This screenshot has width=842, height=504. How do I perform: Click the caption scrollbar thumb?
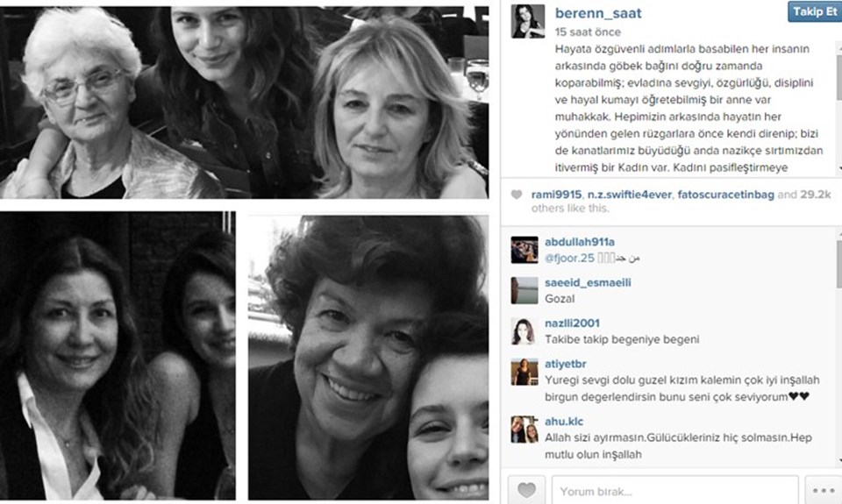tap(838, 76)
